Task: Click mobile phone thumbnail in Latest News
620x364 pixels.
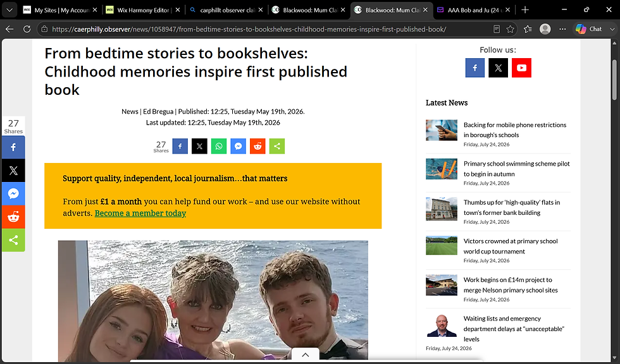Action: 442,130
